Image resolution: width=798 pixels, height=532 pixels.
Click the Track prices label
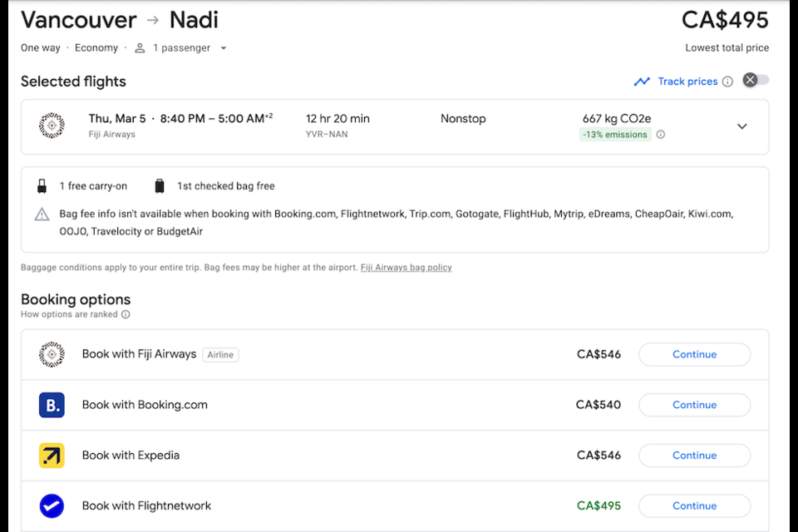(x=687, y=81)
